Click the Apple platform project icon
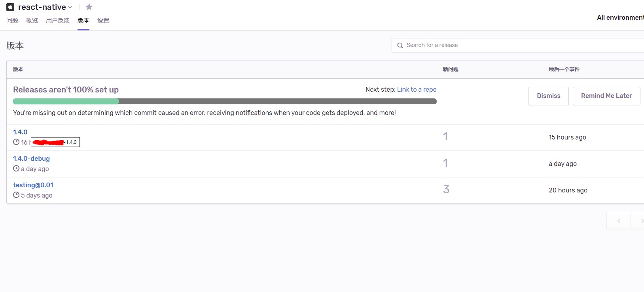Viewport: 644px width, 292px height. pyautogui.click(x=10, y=7)
